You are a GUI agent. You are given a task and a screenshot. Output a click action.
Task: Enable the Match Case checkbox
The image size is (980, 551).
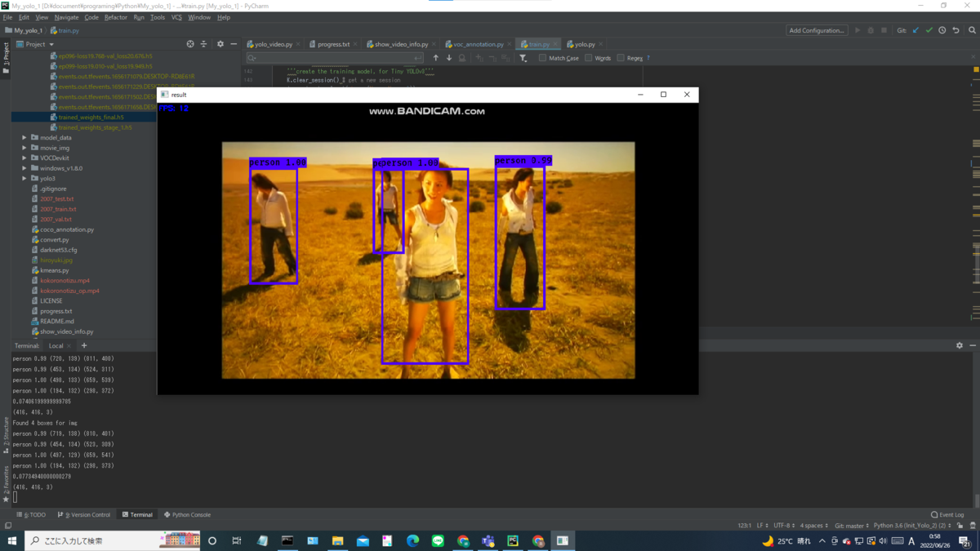point(542,58)
